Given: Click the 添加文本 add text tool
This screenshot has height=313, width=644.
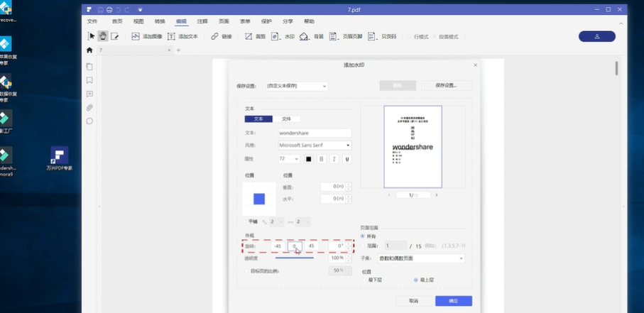Looking at the screenshot, I should pos(182,36).
